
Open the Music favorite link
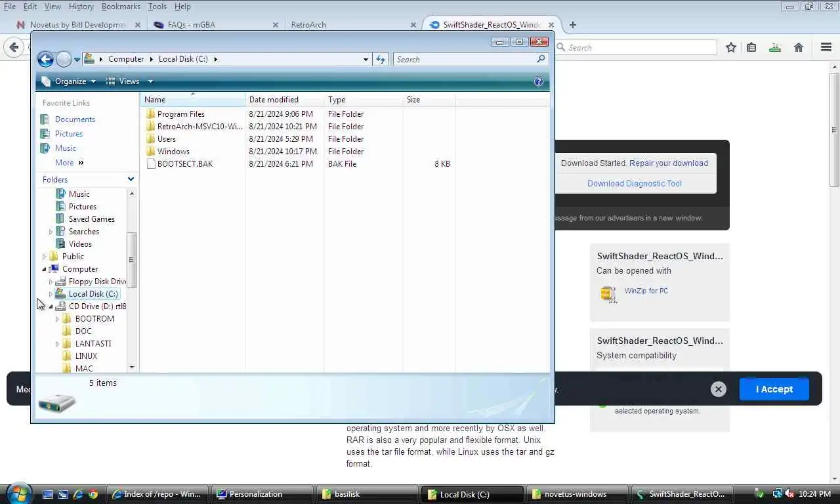click(66, 148)
